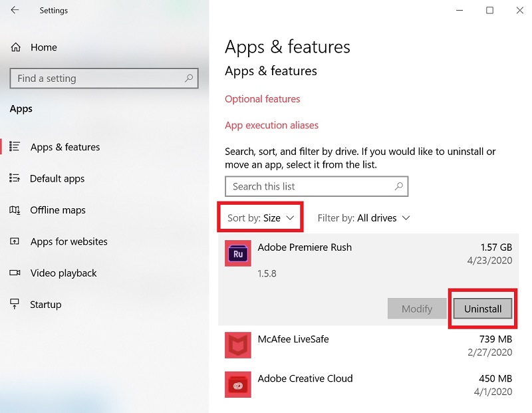
Task: Select Adobe Creative Cloud entry name
Action: click(x=305, y=378)
